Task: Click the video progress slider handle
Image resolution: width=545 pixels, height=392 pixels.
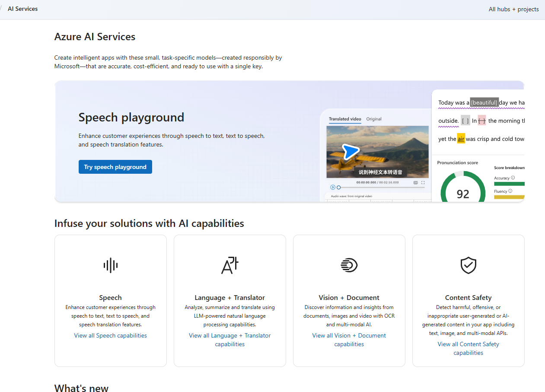Action: coord(339,187)
